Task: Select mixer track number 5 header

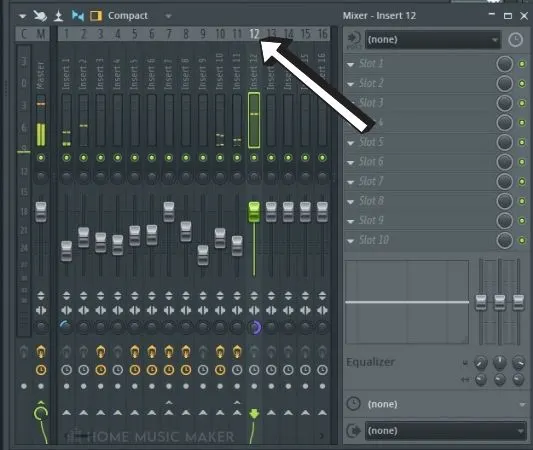Action: 135,34
